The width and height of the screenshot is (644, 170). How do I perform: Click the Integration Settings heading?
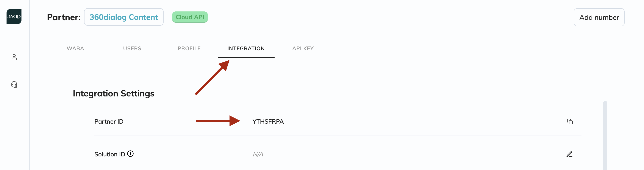click(114, 93)
